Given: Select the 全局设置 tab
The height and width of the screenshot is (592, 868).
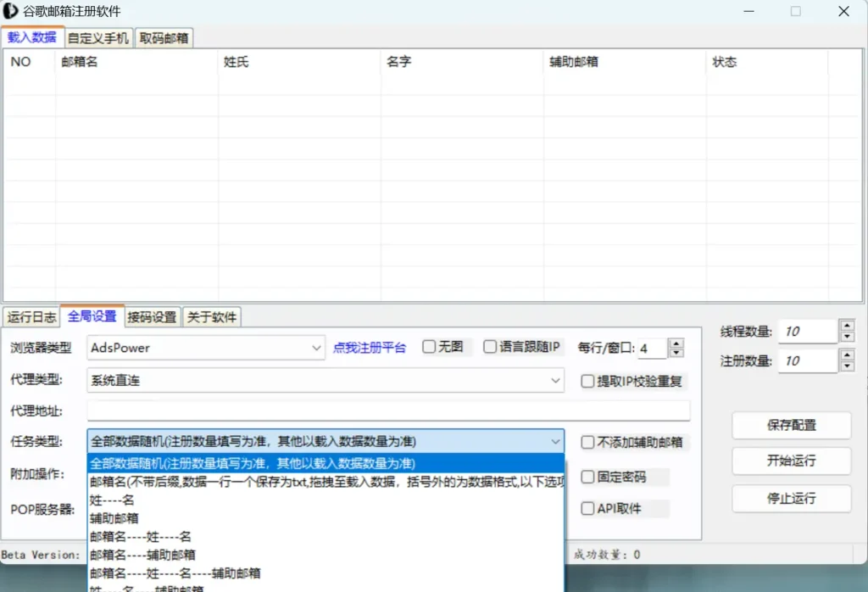Looking at the screenshot, I should coord(92,316).
